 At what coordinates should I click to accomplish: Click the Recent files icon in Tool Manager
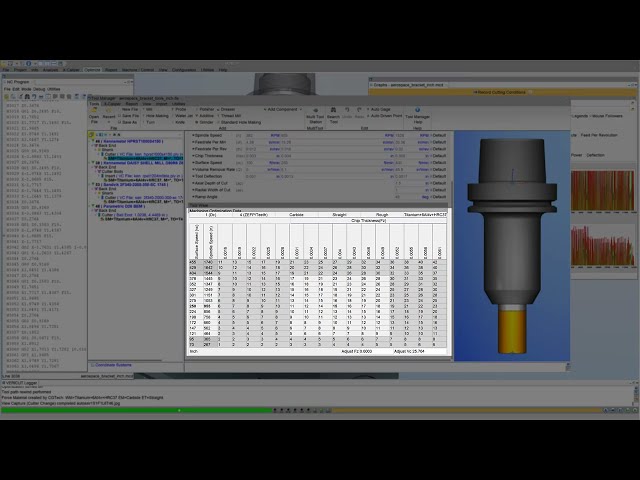tap(109, 110)
